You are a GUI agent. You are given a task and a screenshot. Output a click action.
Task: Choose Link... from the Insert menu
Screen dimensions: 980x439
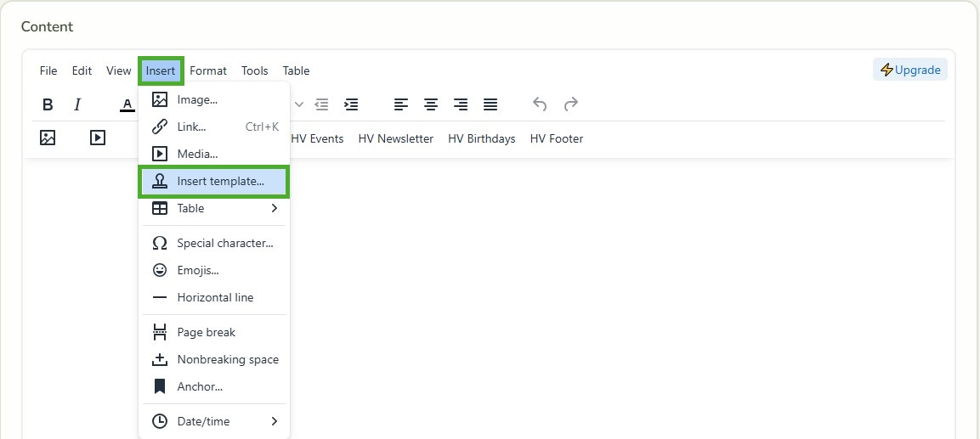pyautogui.click(x=213, y=127)
